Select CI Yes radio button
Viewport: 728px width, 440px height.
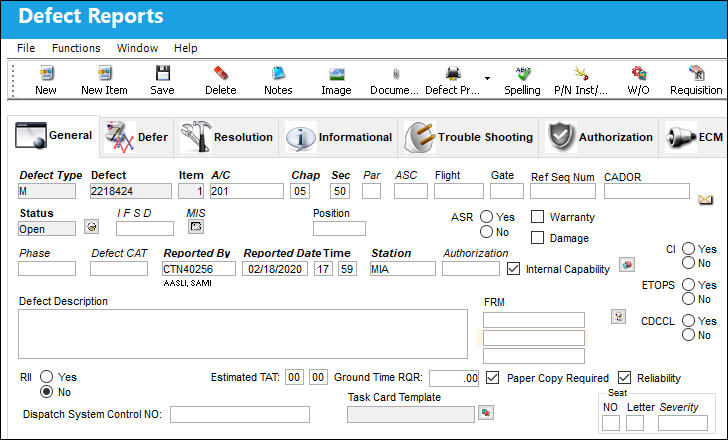coord(689,249)
